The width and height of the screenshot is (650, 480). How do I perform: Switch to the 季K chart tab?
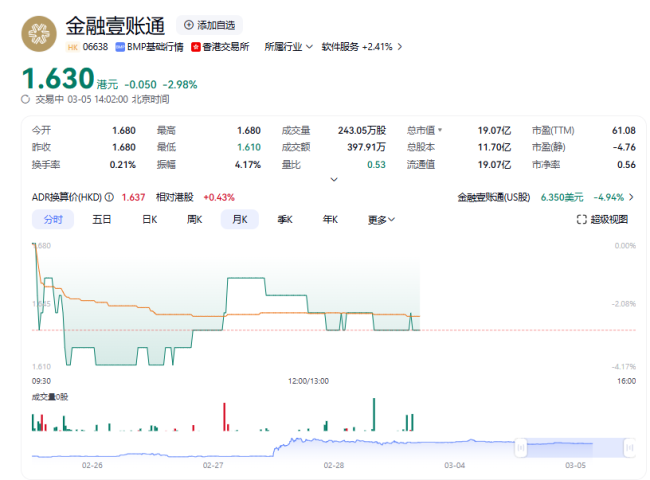[x=285, y=219]
